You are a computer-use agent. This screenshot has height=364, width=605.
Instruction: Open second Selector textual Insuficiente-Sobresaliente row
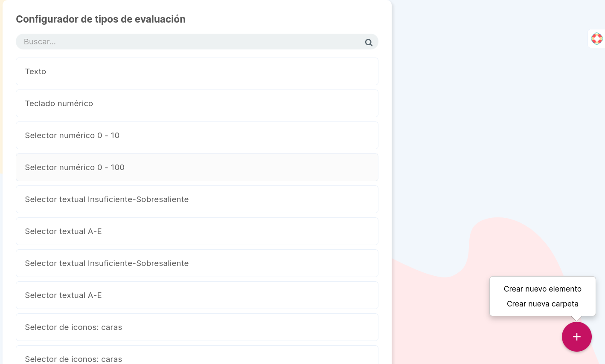click(x=197, y=263)
